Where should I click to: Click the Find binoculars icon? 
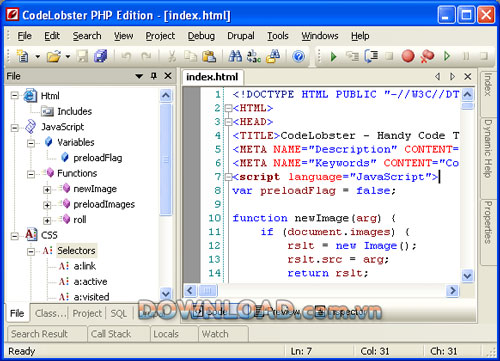[x=235, y=56]
